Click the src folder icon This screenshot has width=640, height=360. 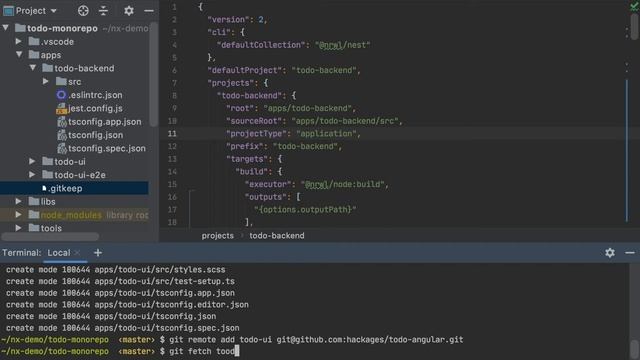click(61, 81)
